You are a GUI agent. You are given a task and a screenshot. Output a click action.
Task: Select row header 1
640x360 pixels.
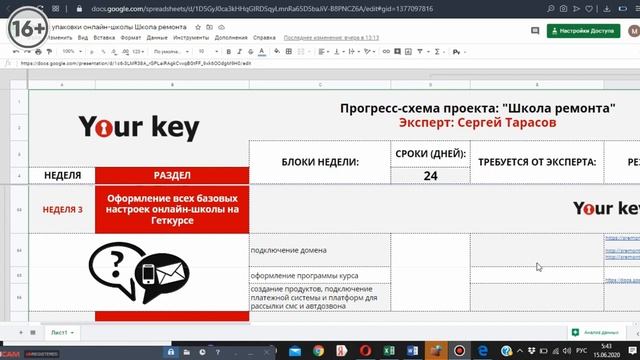19,101
